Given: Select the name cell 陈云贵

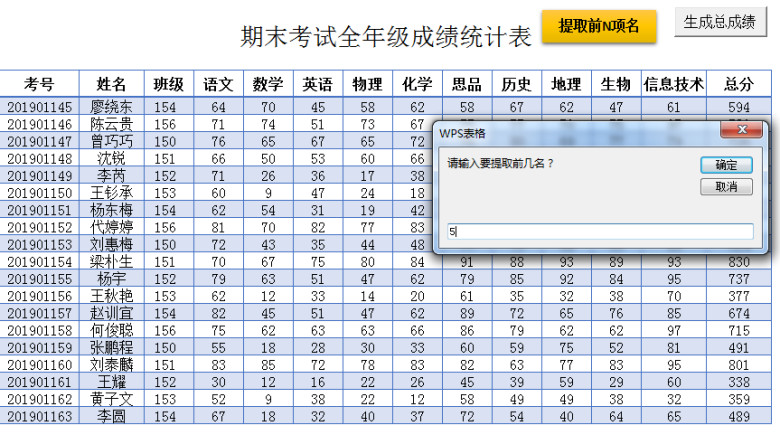Looking at the screenshot, I should coord(111,124).
